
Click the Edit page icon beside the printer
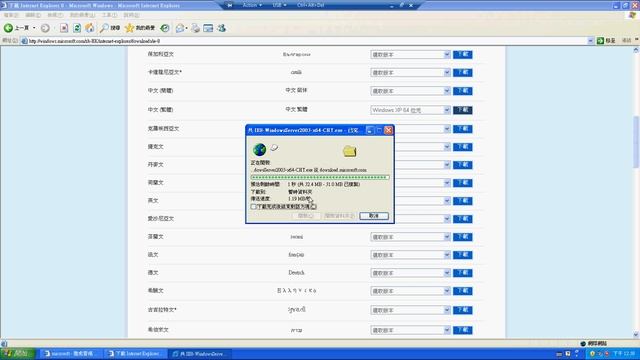coord(208,28)
